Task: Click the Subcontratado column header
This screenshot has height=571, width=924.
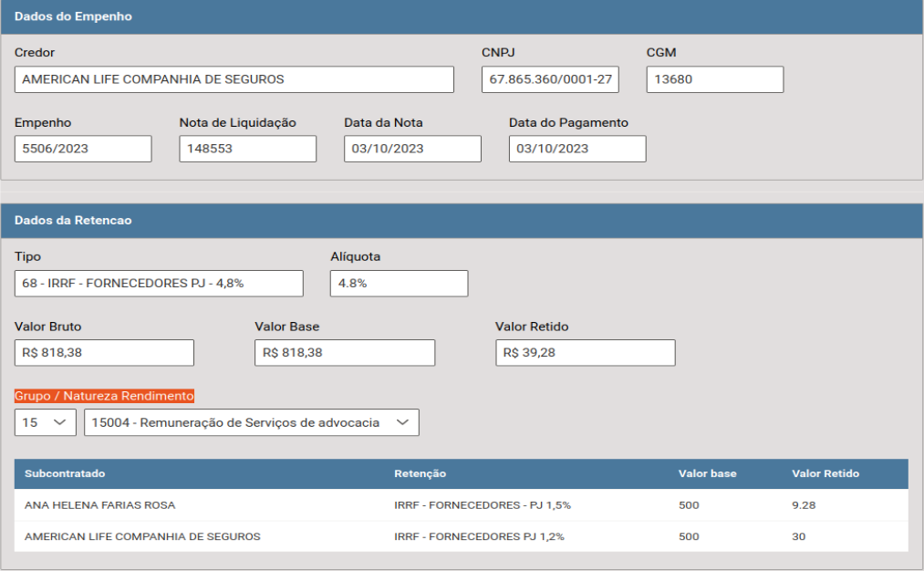Action: click(65, 474)
